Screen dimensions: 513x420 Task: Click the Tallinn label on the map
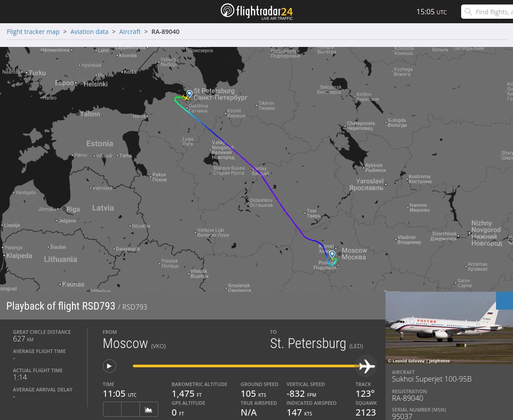coord(90,114)
